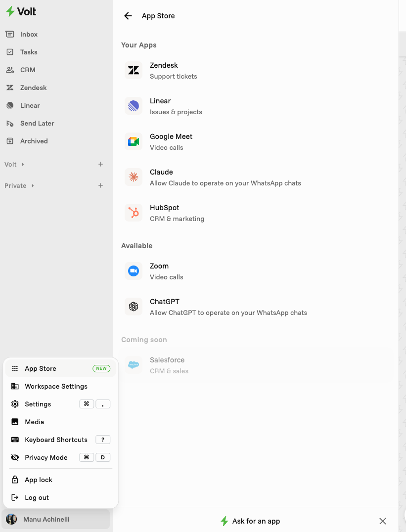406x532 pixels.
Task: Expand the Volt section arrow
Action: point(23,165)
